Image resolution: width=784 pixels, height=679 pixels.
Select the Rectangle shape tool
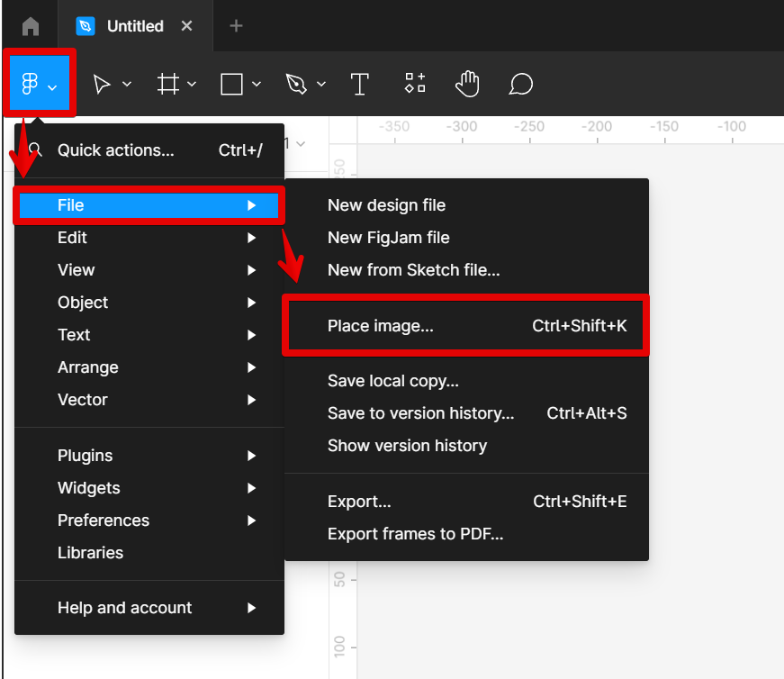[231, 85]
